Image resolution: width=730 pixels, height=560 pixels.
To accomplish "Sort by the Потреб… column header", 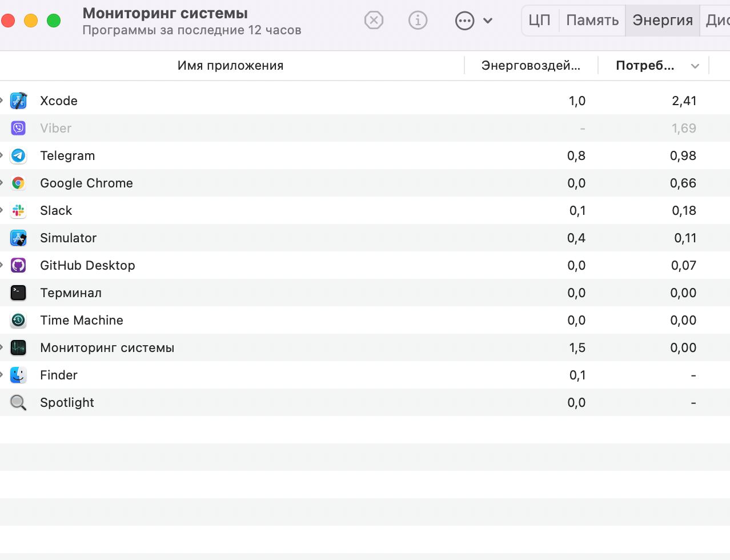I will tap(653, 66).
